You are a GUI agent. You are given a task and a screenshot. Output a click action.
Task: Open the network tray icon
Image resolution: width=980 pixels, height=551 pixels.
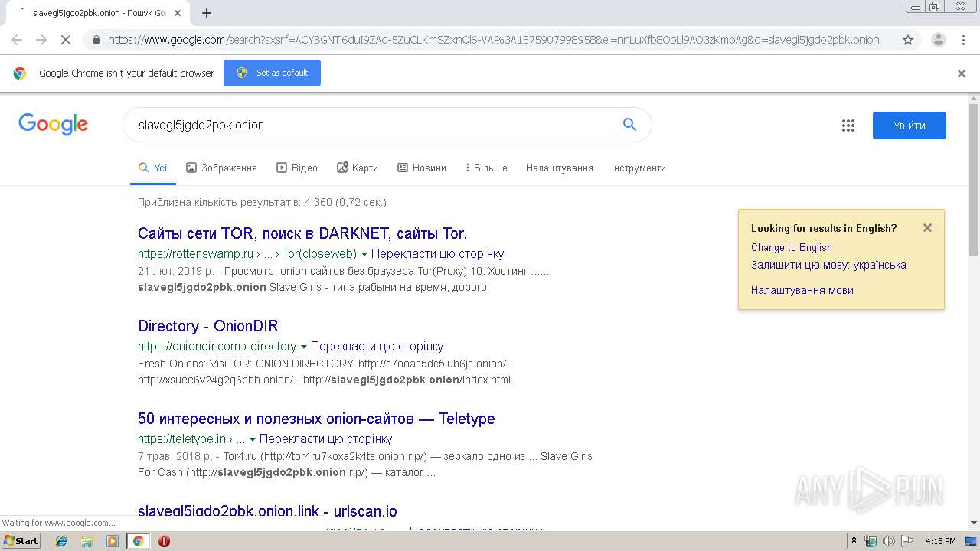click(x=871, y=541)
